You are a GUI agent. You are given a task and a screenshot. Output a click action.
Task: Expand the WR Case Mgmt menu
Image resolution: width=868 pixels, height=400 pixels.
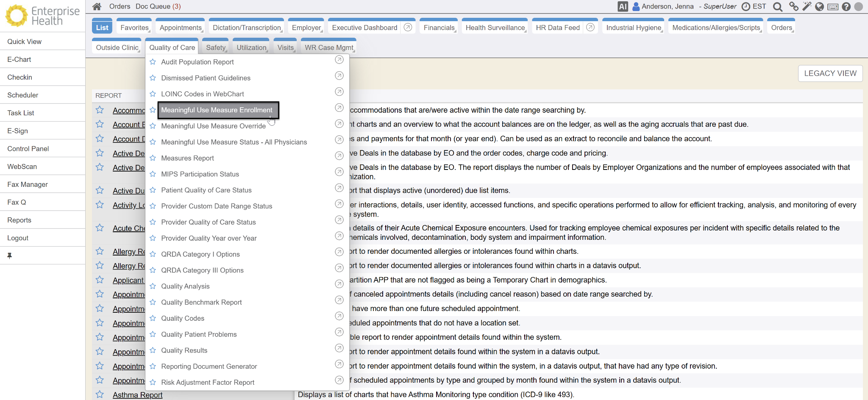click(x=328, y=47)
